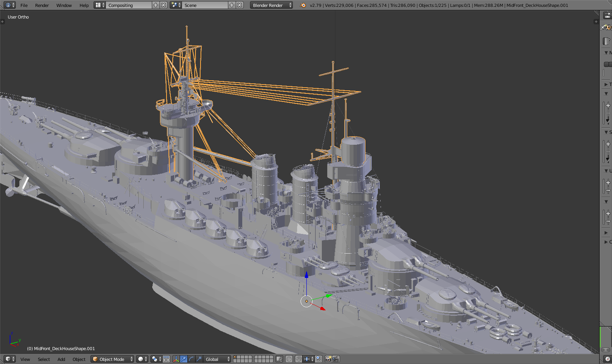
Task: Select the first layer button with object dot
Action: (236, 357)
